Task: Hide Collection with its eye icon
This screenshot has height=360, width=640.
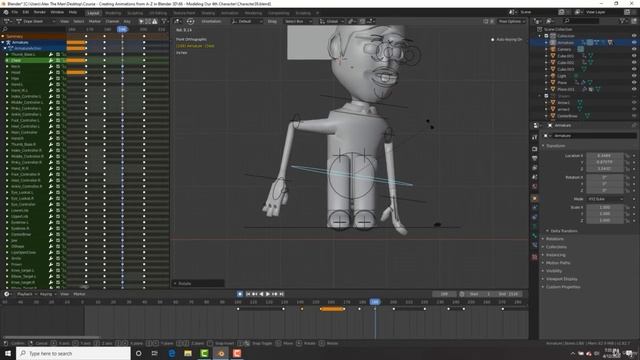Action: point(634,36)
